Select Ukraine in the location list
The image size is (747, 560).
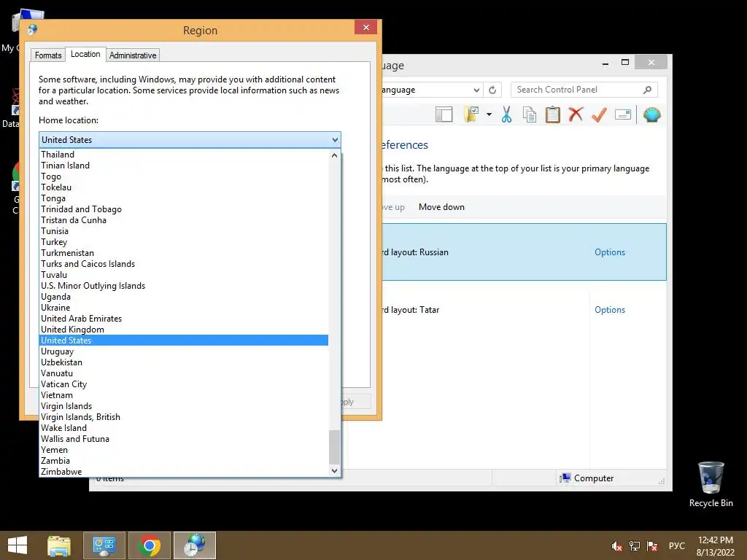(184, 308)
